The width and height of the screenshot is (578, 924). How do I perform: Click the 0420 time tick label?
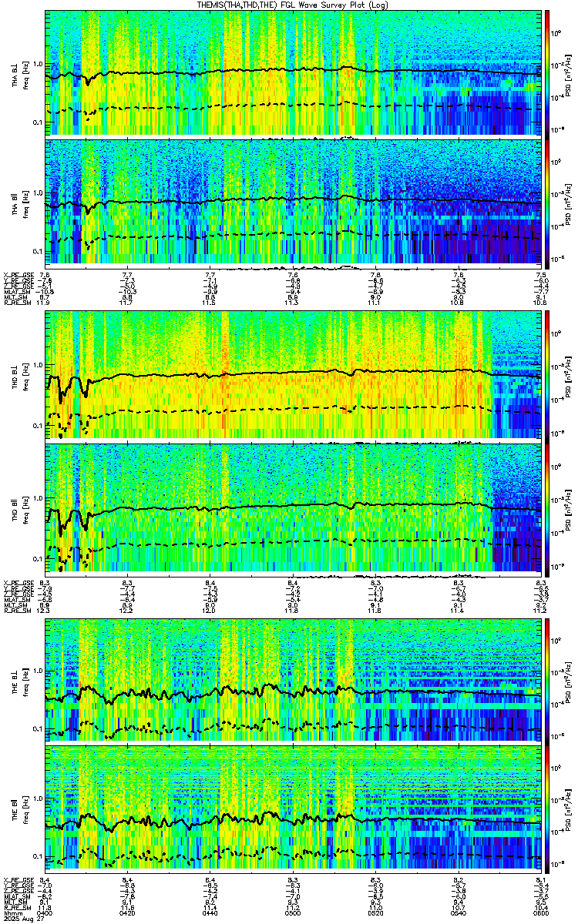[127, 914]
